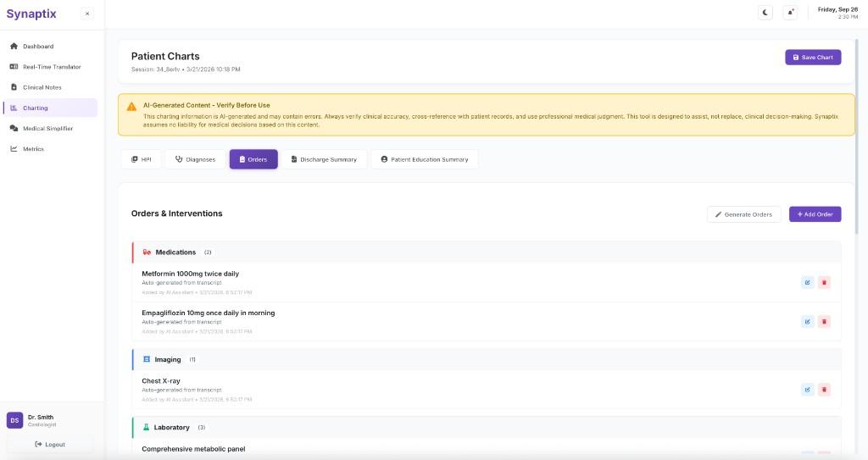868x460 pixels.
Task: Delete the Empagliflozin 10mg order
Action: coord(824,321)
